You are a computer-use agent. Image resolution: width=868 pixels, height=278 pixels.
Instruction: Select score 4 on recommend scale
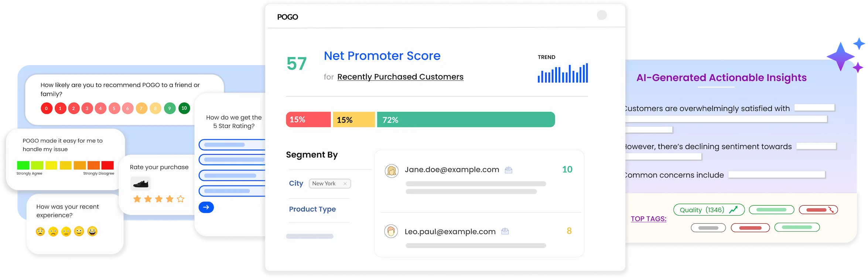coord(100,108)
